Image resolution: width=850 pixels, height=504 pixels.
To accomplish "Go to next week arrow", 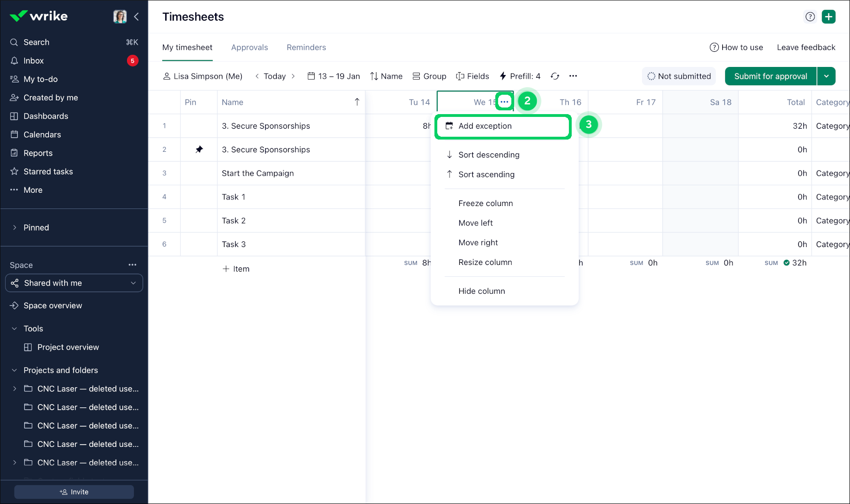I will (x=293, y=76).
